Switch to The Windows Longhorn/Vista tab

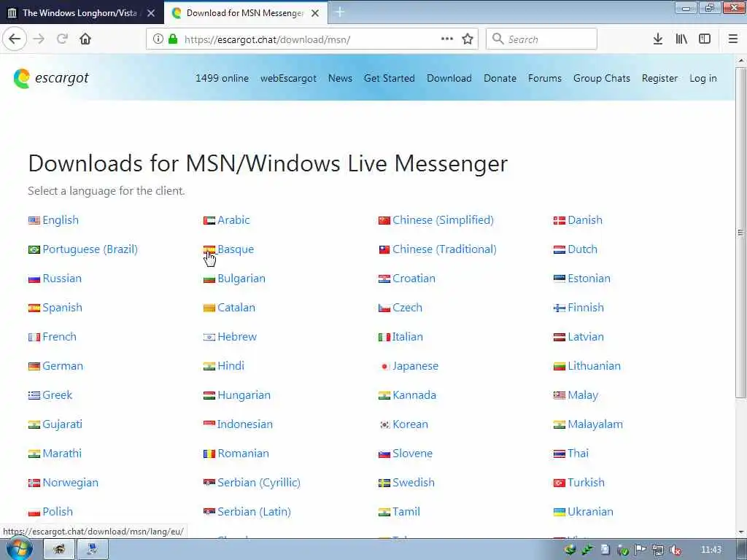[x=80, y=13]
